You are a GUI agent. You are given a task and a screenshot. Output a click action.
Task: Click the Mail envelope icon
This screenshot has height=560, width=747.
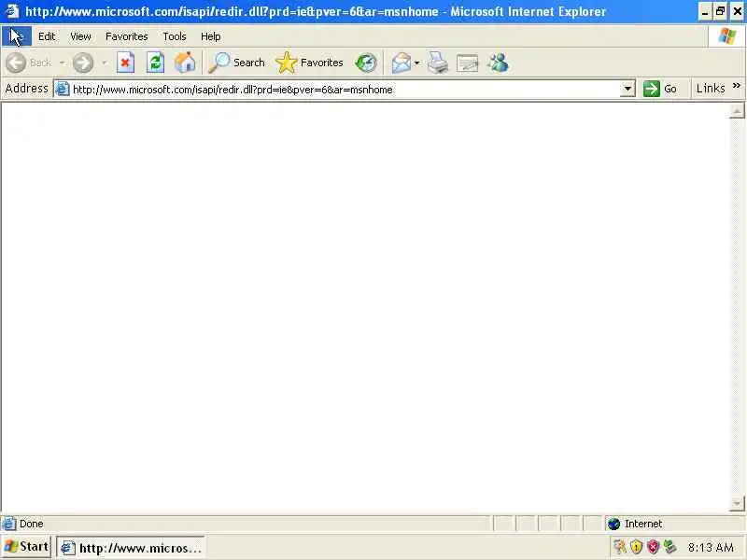(402, 63)
